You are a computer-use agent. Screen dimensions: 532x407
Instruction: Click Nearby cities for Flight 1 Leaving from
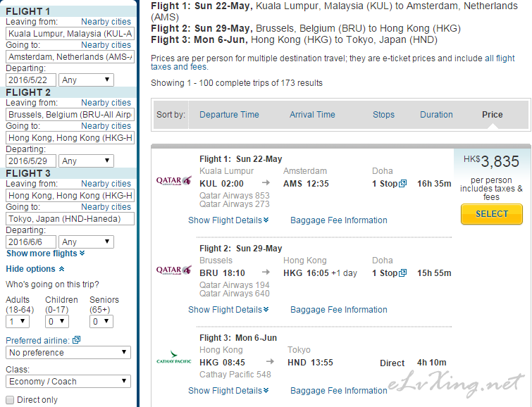tap(106, 22)
